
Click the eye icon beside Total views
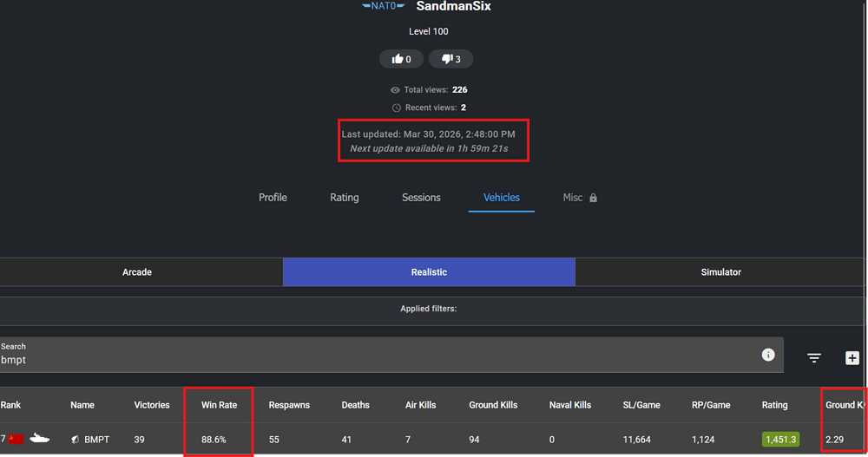(396, 90)
